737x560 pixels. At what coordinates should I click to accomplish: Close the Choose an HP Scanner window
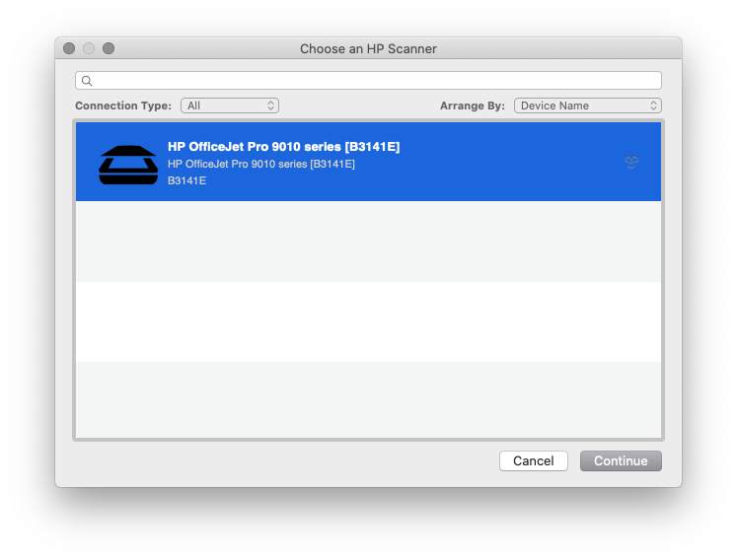[x=69, y=48]
